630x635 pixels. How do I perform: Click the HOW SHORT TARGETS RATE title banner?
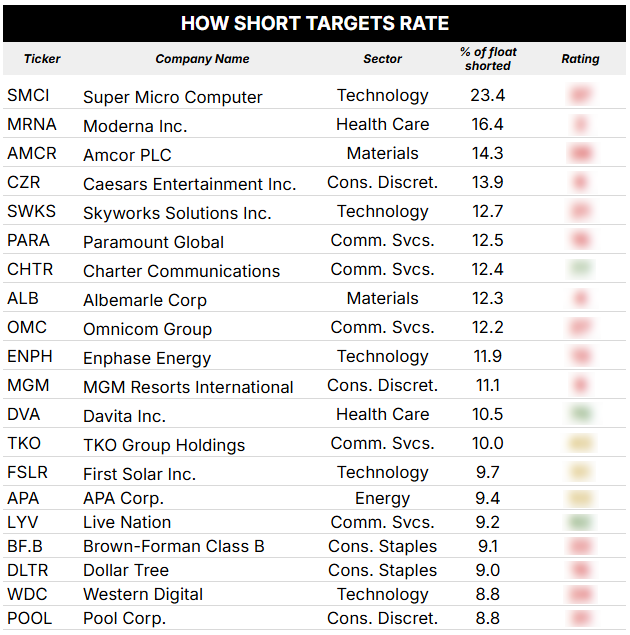tap(315, 23)
